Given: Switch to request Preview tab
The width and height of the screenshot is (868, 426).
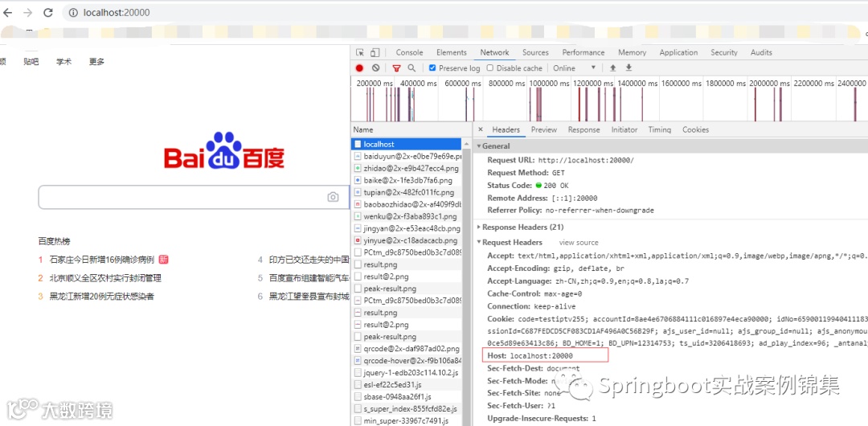Looking at the screenshot, I should [x=543, y=129].
